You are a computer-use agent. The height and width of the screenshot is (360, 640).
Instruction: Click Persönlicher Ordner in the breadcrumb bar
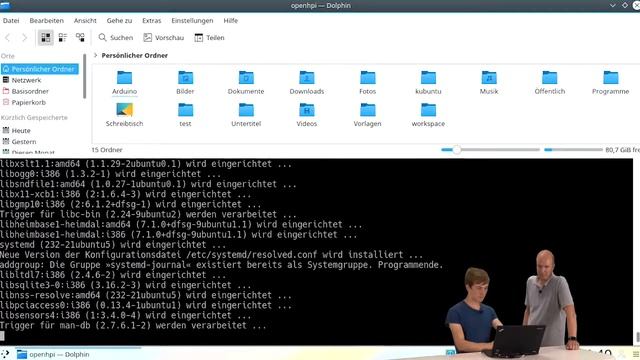(x=135, y=55)
